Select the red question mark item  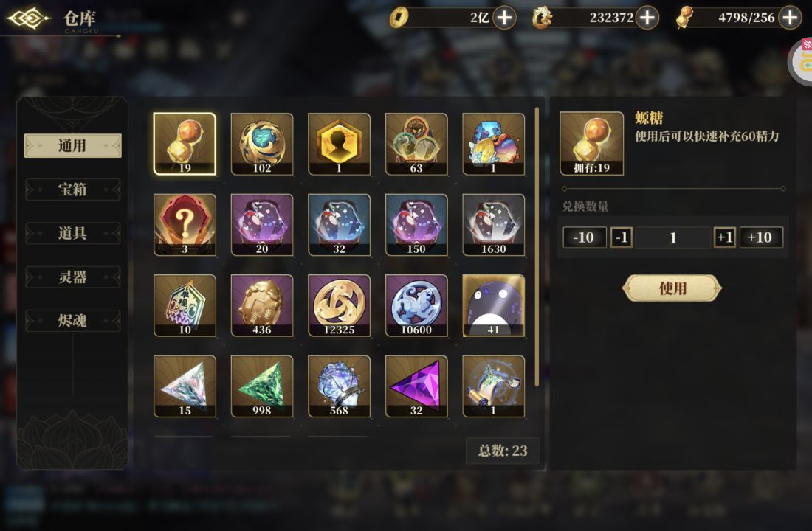185,225
